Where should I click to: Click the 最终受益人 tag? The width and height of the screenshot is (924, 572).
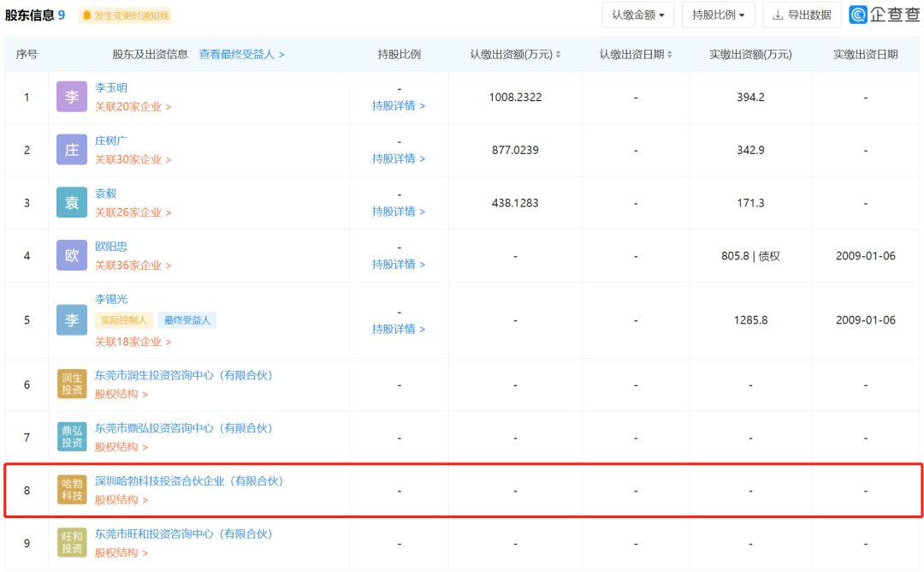pos(187,320)
